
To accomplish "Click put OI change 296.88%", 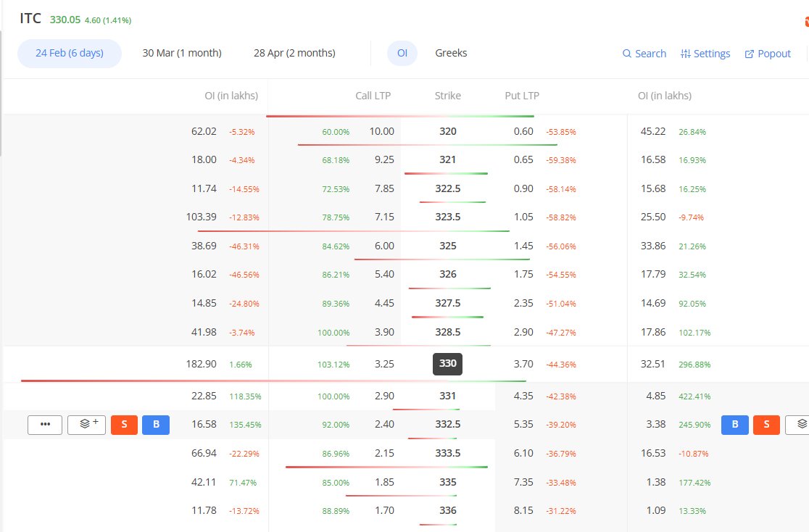I will point(694,365).
